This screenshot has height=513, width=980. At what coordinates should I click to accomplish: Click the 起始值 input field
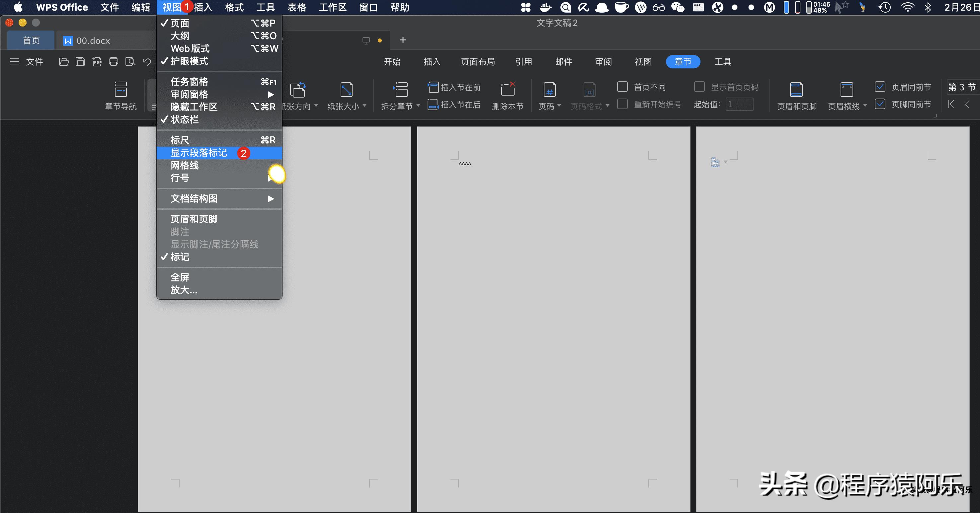tap(738, 104)
